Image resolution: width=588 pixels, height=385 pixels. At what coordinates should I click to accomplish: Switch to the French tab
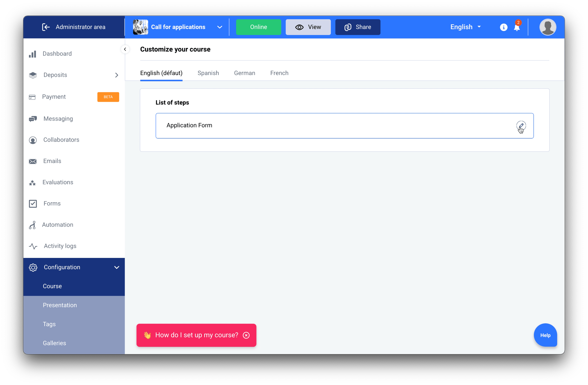pos(279,73)
